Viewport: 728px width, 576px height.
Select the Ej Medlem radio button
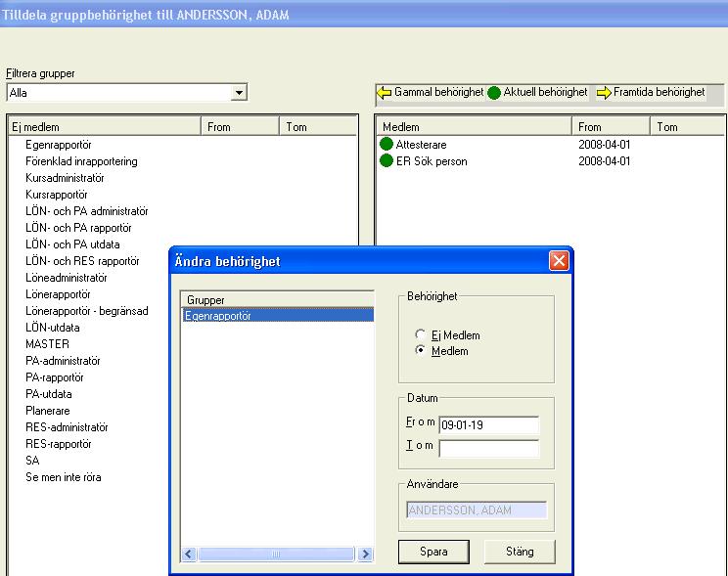[x=420, y=334]
